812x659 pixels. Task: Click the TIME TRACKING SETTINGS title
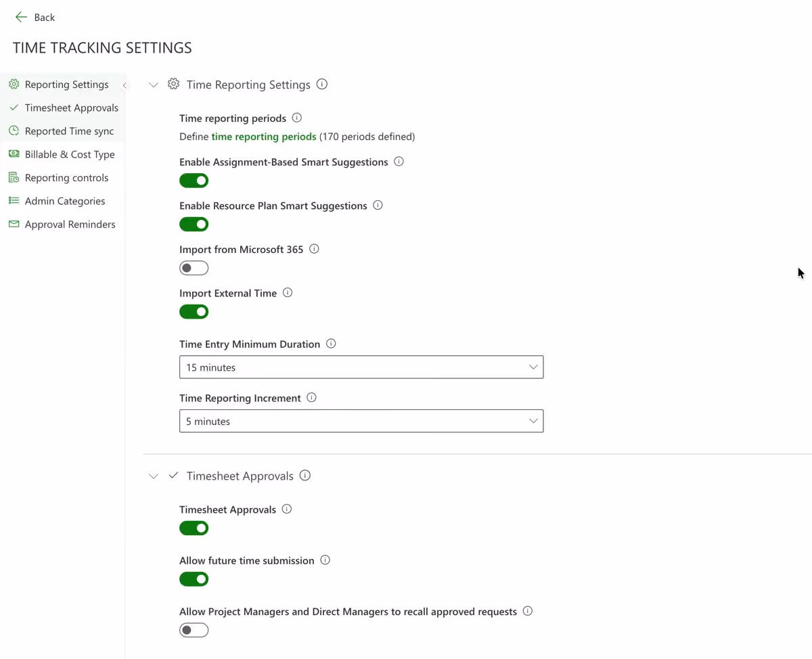102,48
